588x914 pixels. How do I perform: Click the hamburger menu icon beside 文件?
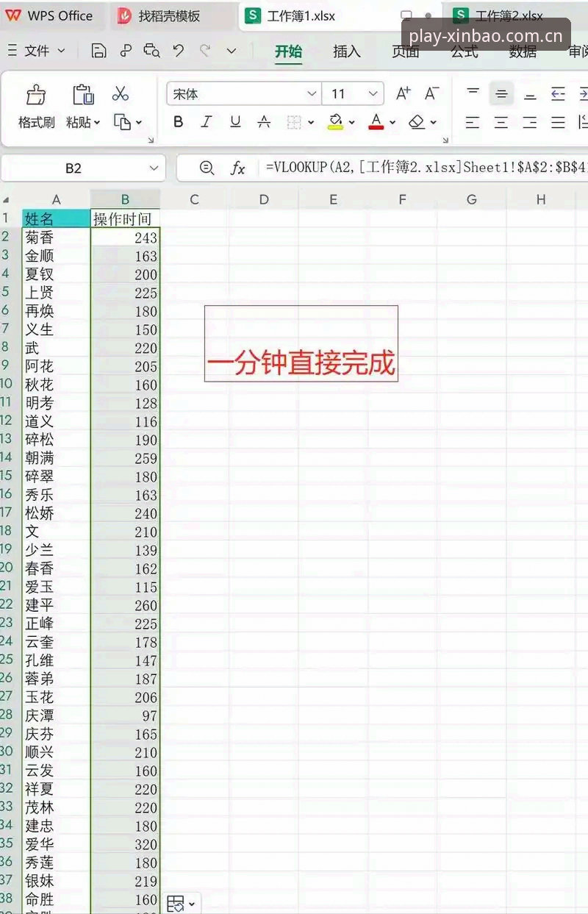pos(12,51)
